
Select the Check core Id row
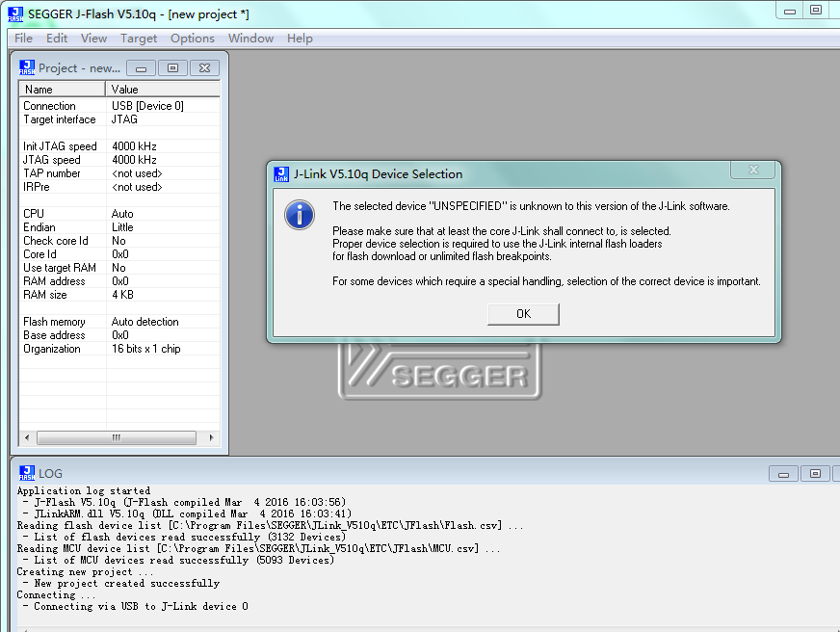pyautogui.click(x=119, y=241)
